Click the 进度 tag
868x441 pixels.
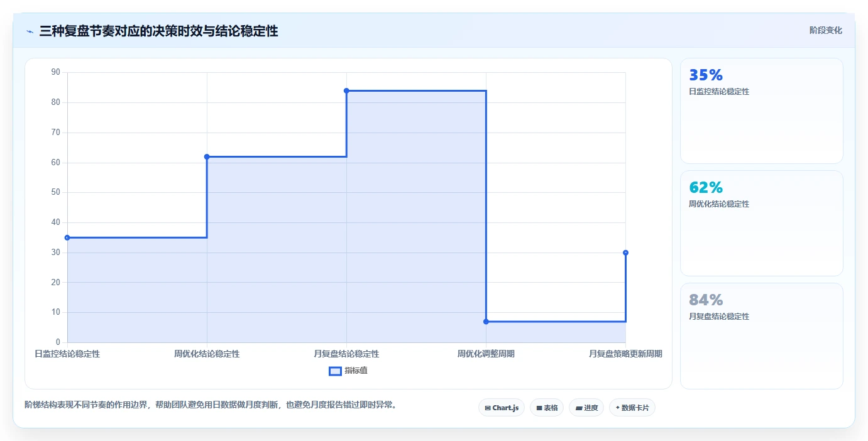pos(586,408)
